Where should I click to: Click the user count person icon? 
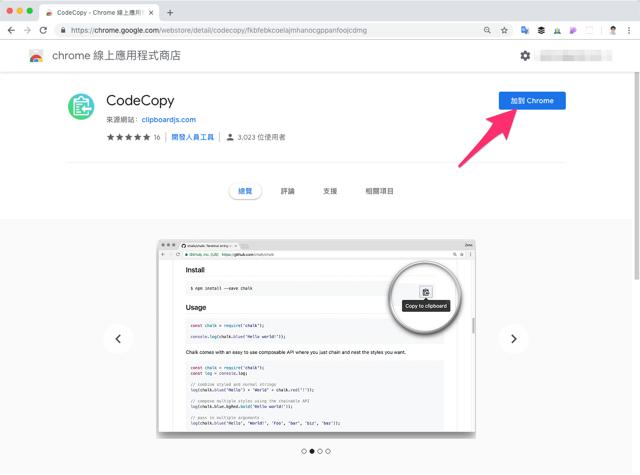click(230, 137)
